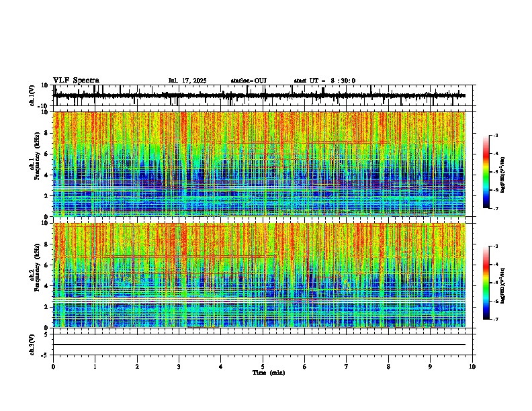Click time axis tick label 7

coord(347,367)
